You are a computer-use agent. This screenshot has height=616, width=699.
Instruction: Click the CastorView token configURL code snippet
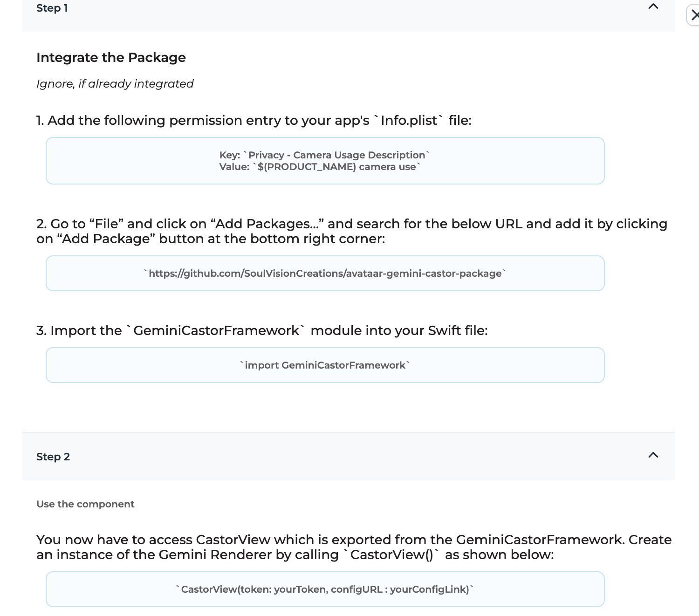point(325,589)
